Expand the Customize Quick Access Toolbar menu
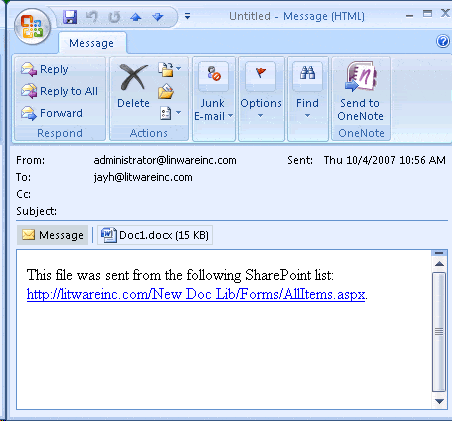The height and width of the screenshot is (421, 452). tap(188, 16)
